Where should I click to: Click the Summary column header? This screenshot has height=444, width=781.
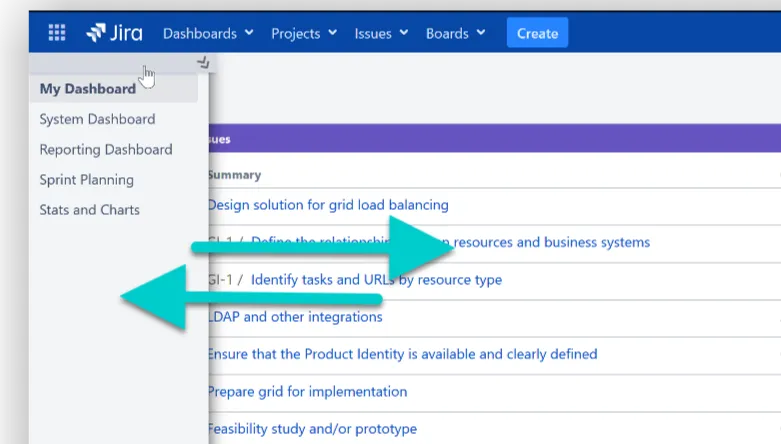tap(234, 175)
